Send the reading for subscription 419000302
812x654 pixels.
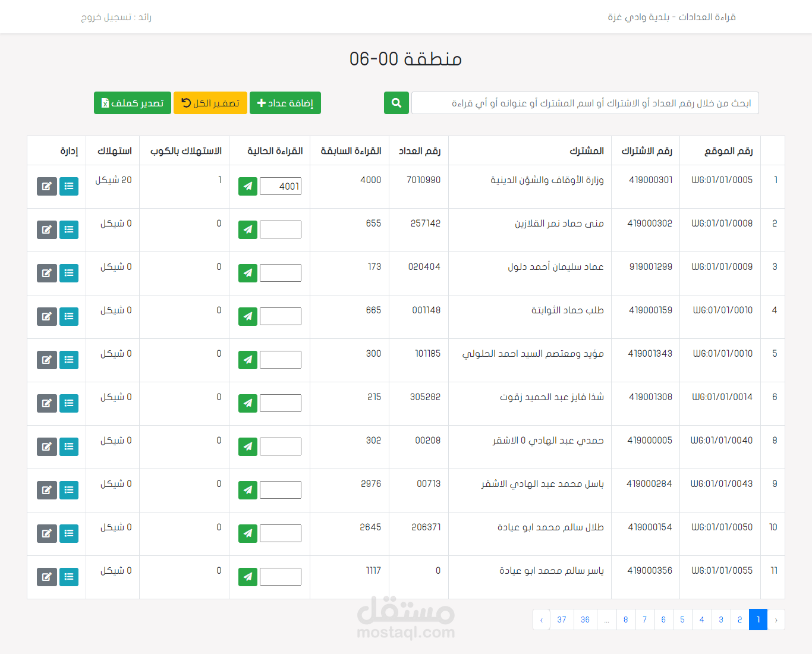click(x=248, y=229)
